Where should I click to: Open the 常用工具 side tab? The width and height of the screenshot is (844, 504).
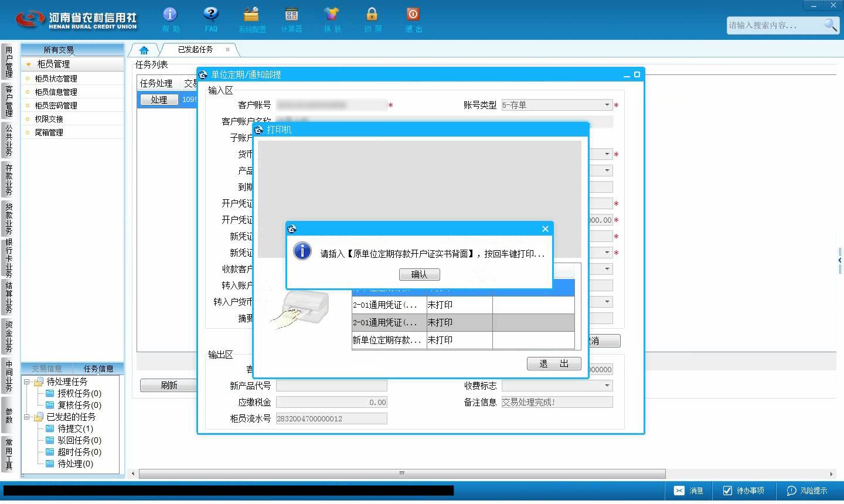(8, 454)
